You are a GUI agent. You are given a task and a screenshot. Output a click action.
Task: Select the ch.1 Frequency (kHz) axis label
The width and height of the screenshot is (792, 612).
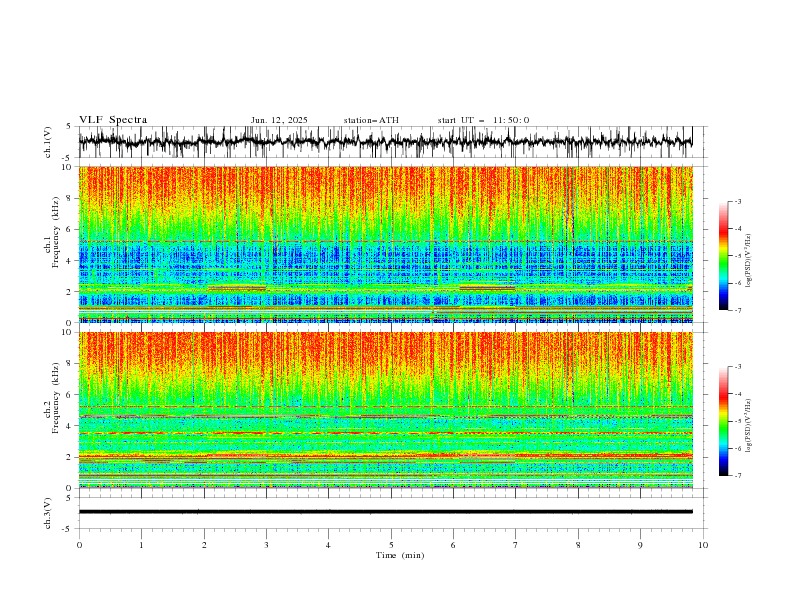pyautogui.click(x=52, y=230)
